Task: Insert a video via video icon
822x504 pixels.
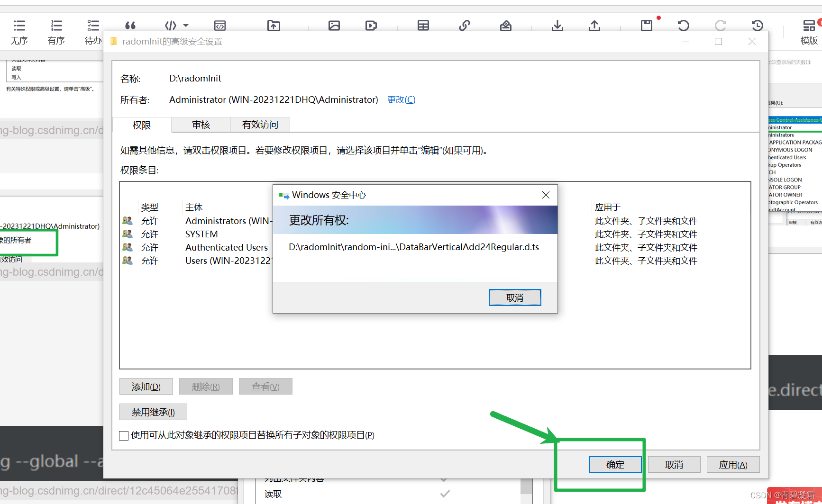Action: tap(371, 25)
